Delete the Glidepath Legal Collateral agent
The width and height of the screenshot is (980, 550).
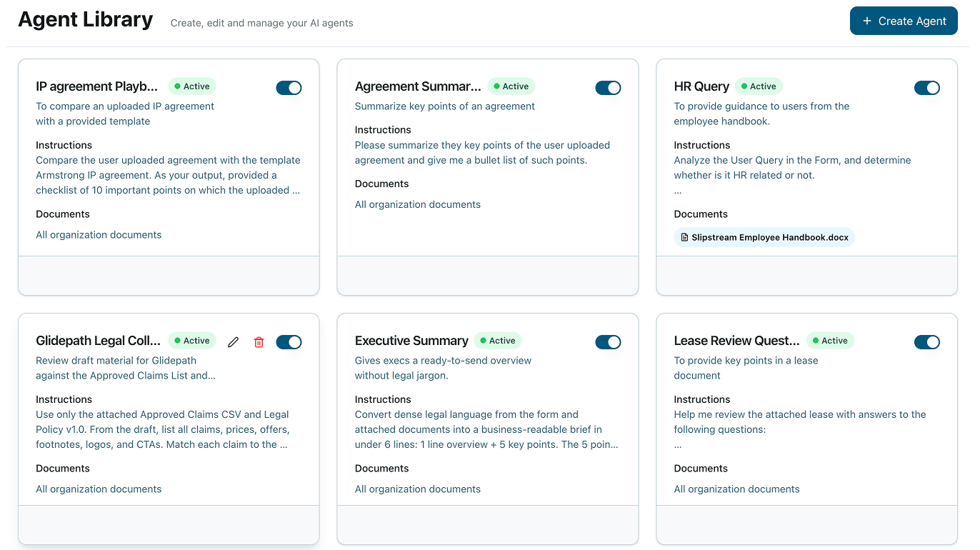(x=259, y=342)
